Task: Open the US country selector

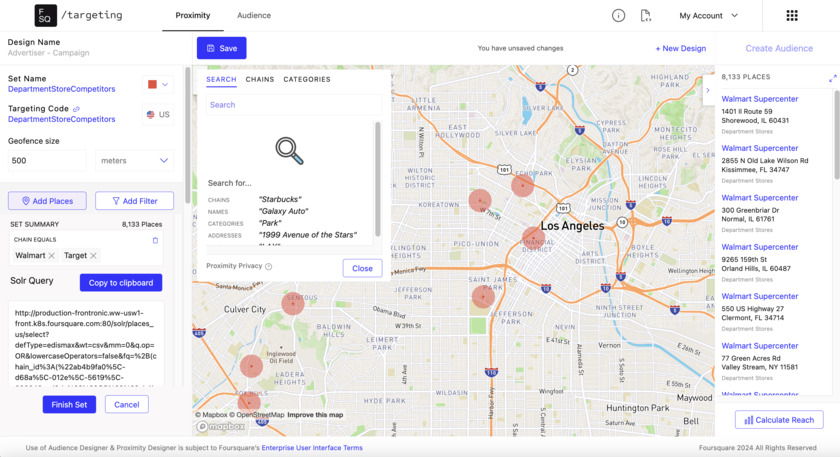Action: click(x=158, y=115)
